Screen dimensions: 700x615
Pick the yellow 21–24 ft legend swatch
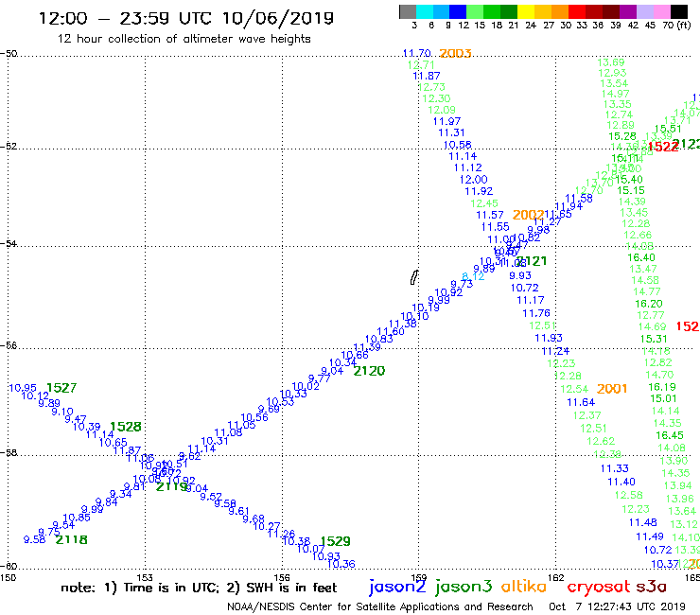pyautogui.click(x=526, y=11)
